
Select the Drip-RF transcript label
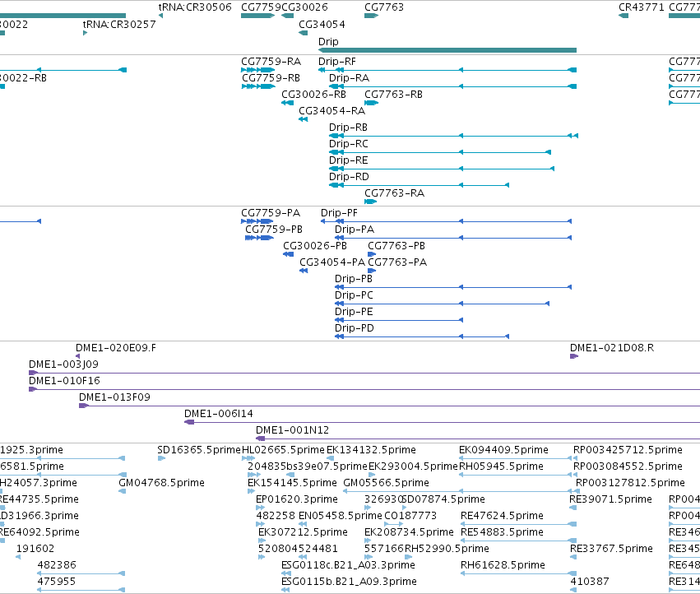tap(337, 62)
